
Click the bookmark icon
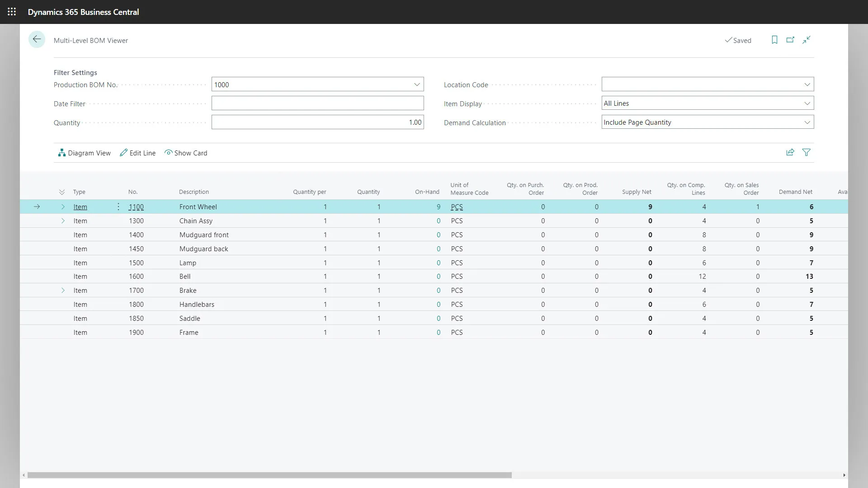click(x=774, y=40)
